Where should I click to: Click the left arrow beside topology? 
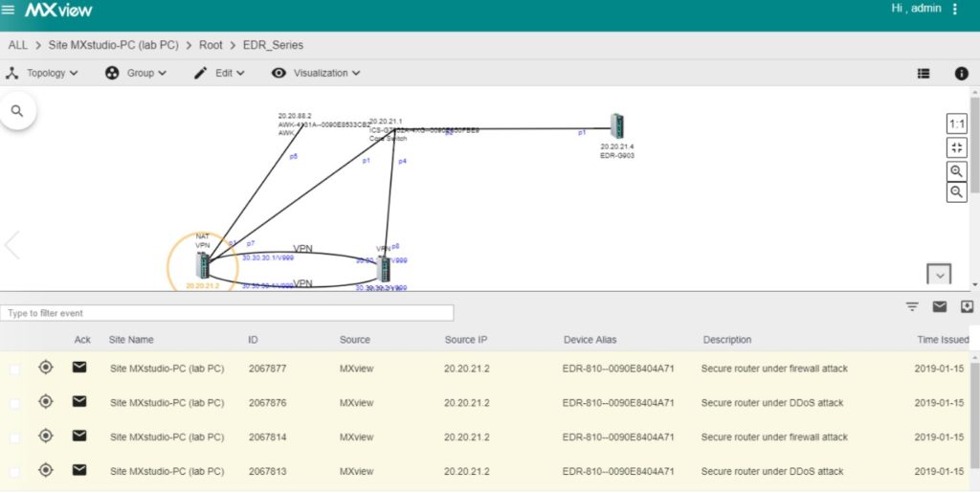click(x=11, y=244)
